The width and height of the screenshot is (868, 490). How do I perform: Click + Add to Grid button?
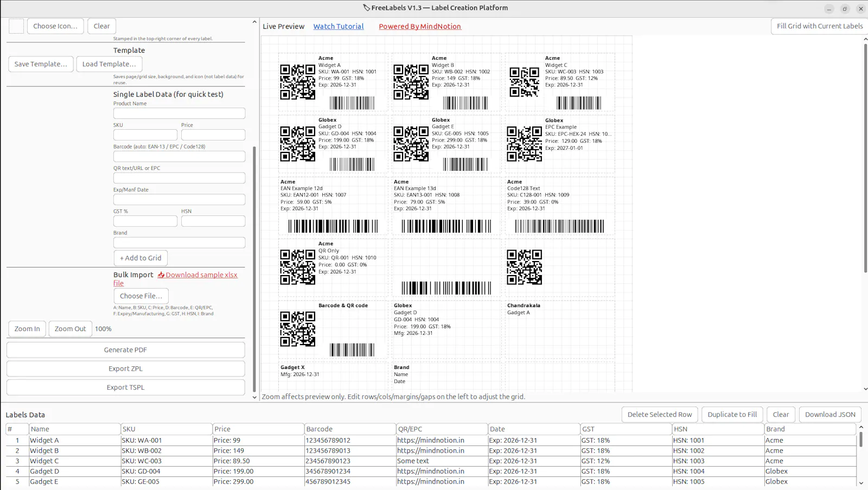coord(141,258)
